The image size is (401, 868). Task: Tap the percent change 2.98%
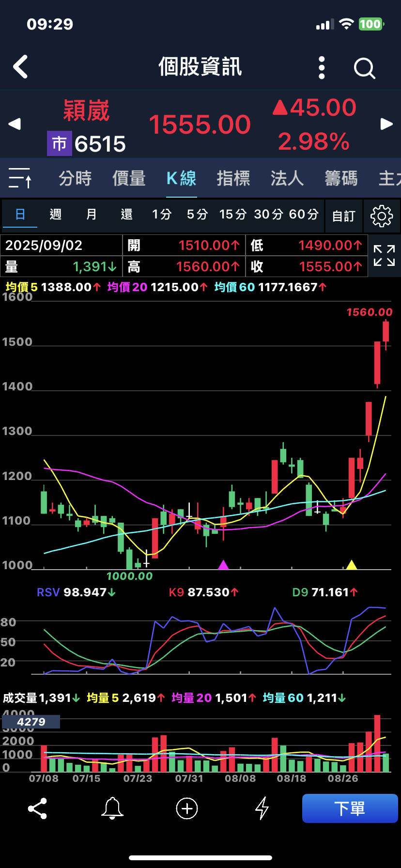[x=314, y=141]
